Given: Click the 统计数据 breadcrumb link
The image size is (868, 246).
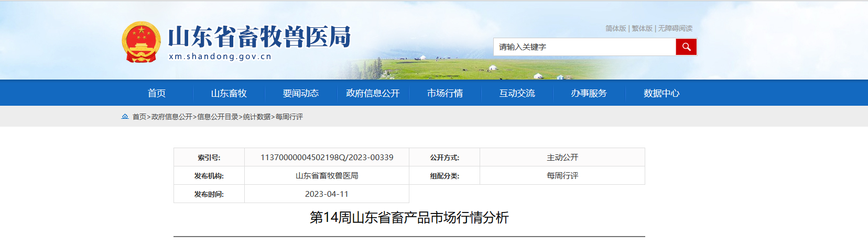Looking at the screenshot, I should (257, 117).
